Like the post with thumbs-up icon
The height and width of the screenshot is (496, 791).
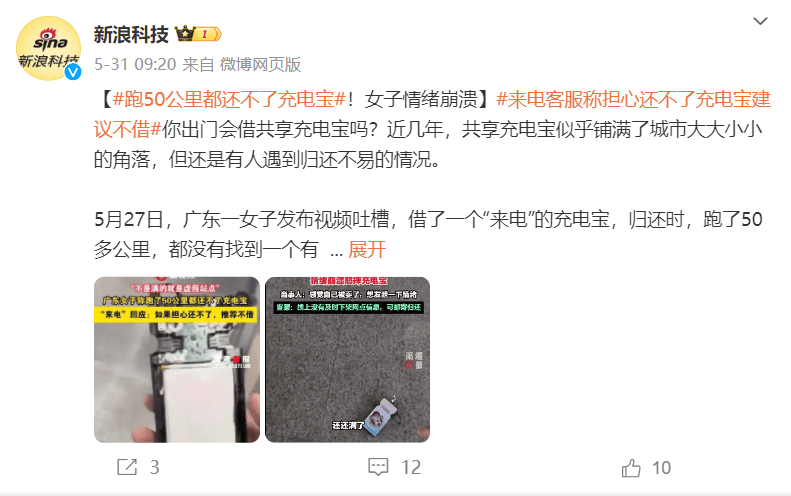pos(631,468)
